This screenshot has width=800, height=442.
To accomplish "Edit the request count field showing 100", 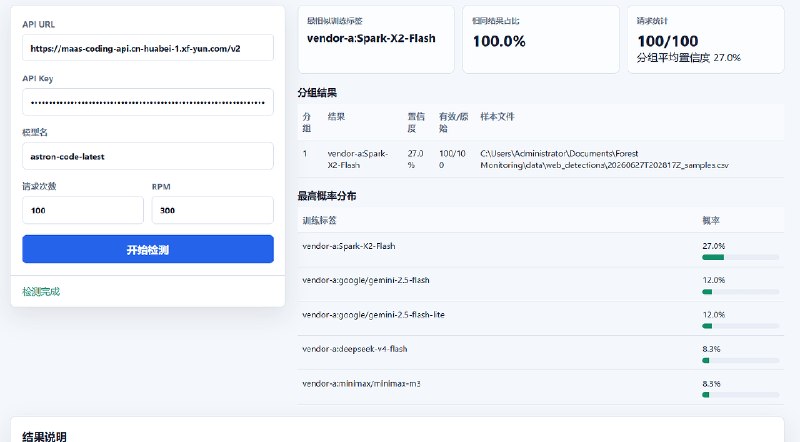I will pyautogui.click(x=83, y=210).
